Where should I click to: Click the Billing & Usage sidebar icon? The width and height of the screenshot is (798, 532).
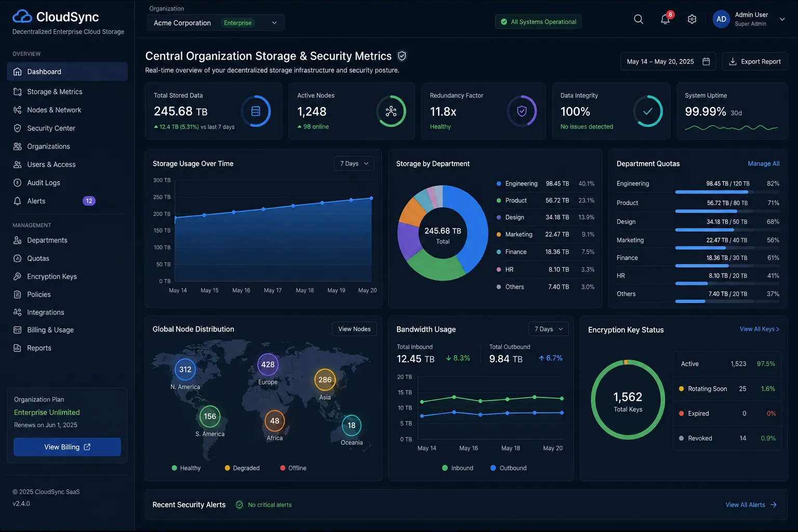(17, 330)
